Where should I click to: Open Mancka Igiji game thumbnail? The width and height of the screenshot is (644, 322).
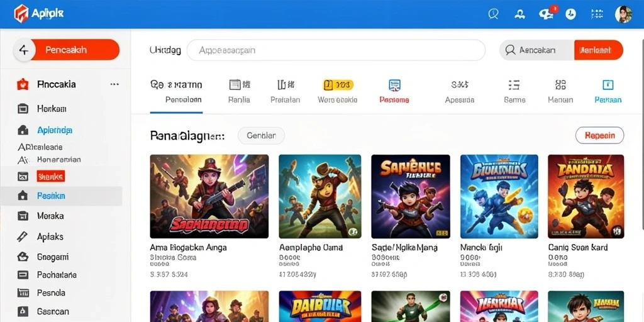pos(499,196)
